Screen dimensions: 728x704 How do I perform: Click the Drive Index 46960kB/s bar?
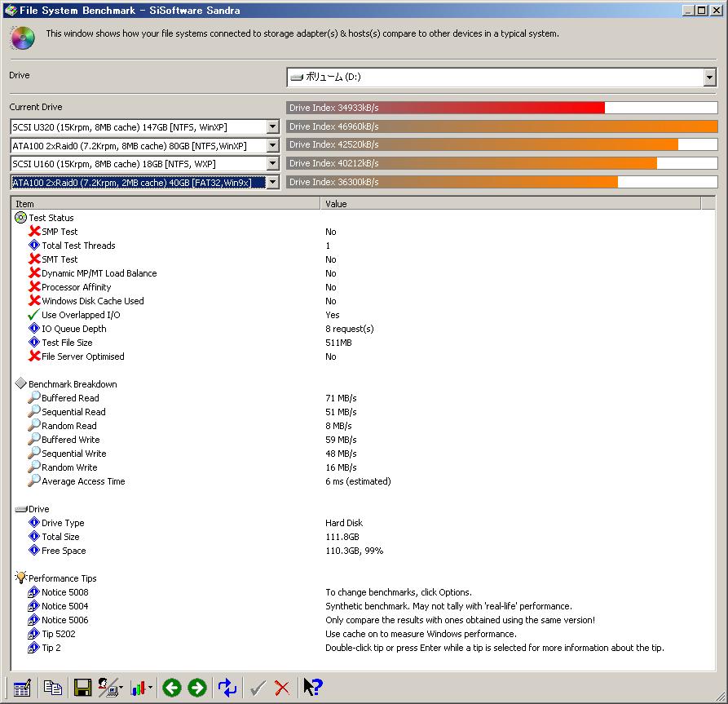(502, 126)
